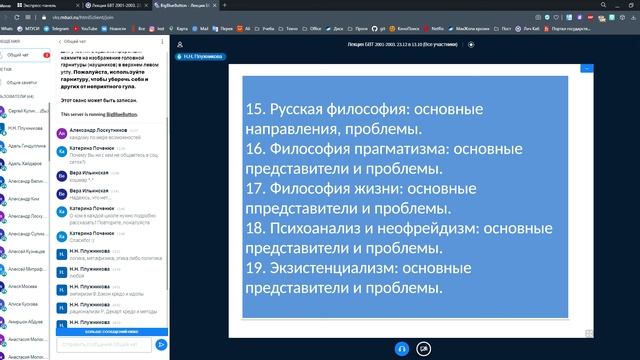
Task: Close the BigBlueButton browser tab
Action: [x=215, y=5]
